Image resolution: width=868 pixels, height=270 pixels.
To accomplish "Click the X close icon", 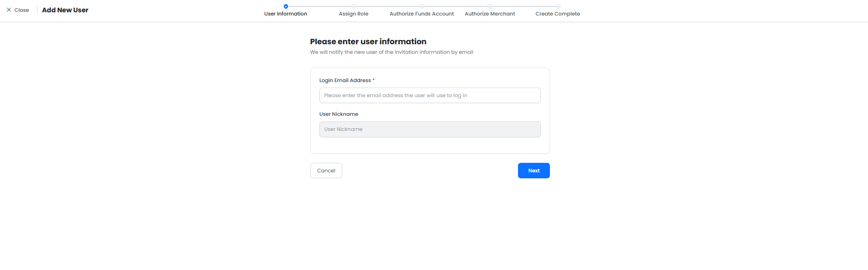I will pos(9,10).
